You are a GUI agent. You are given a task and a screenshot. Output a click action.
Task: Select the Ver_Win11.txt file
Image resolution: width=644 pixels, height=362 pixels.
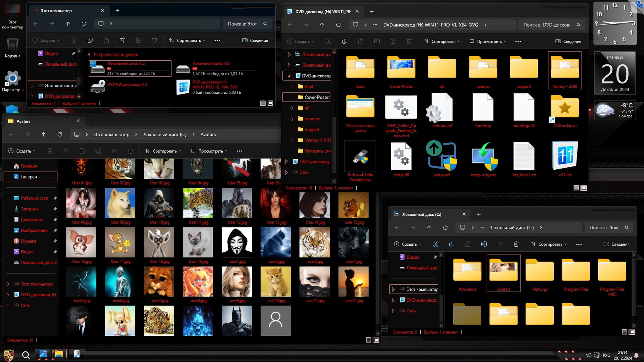coord(524,158)
